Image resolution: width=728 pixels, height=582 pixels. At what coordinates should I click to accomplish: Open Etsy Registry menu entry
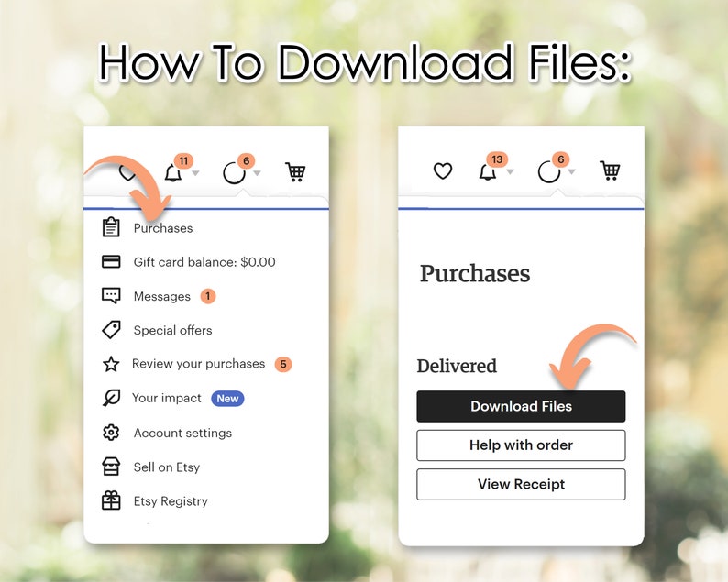click(x=171, y=501)
